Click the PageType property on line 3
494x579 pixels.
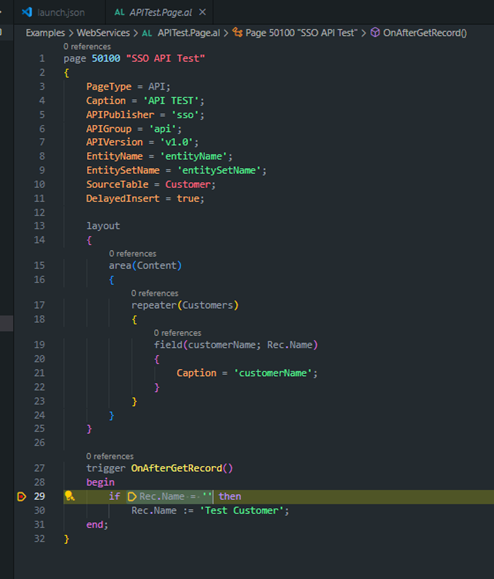point(109,86)
